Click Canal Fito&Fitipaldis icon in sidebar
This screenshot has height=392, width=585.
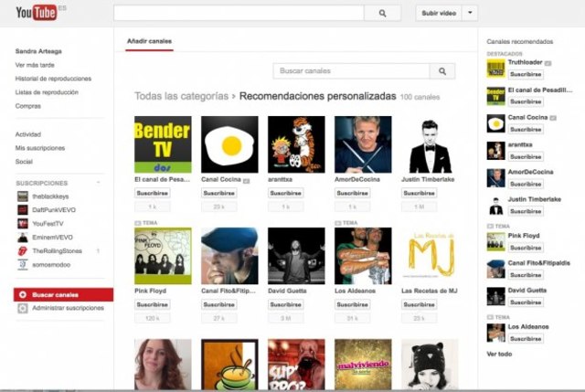click(x=495, y=269)
